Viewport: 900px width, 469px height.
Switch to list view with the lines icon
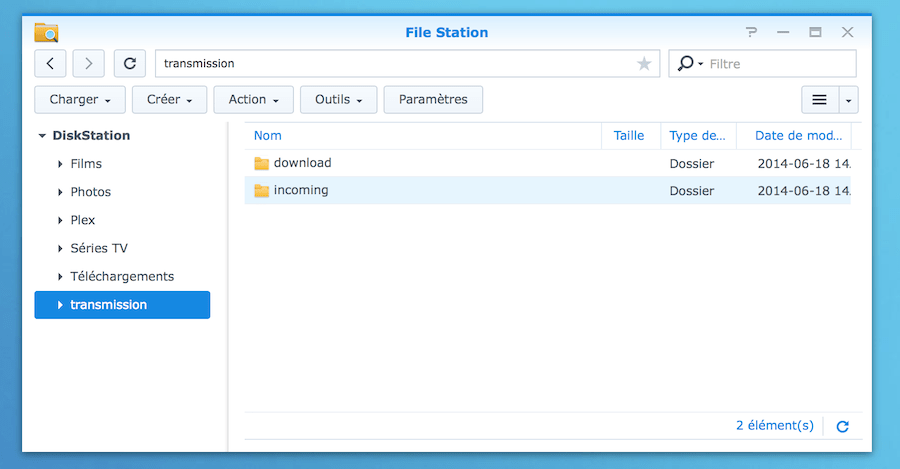[x=820, y=100]
